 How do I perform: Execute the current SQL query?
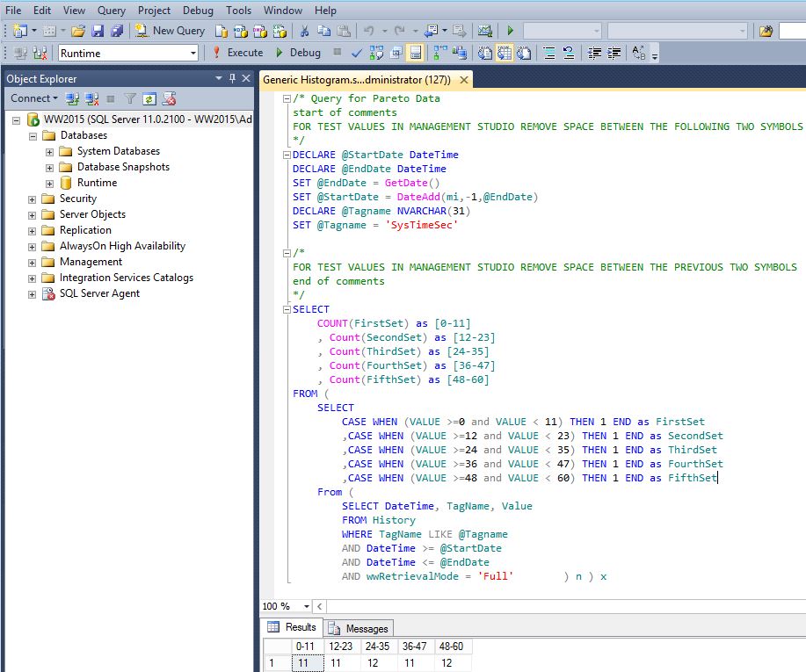click(x=237, y=53)
